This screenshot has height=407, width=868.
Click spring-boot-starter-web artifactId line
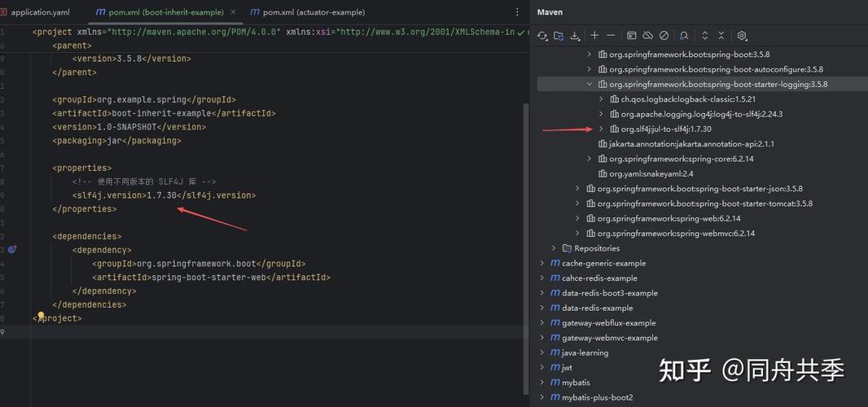(211, 277)
